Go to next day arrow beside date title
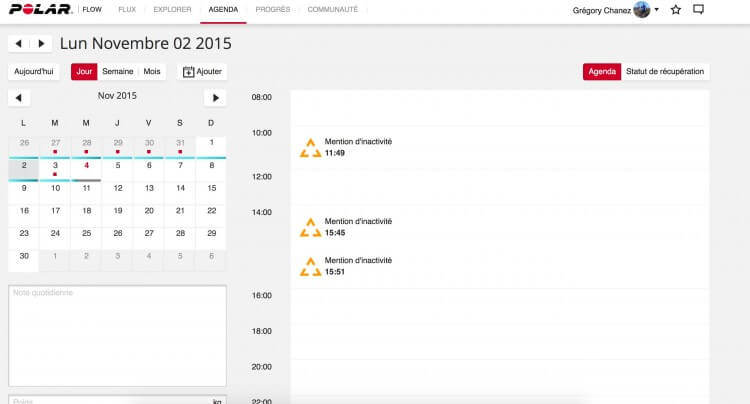This screenshot has width=750, height=404. [x=41, y=44]
